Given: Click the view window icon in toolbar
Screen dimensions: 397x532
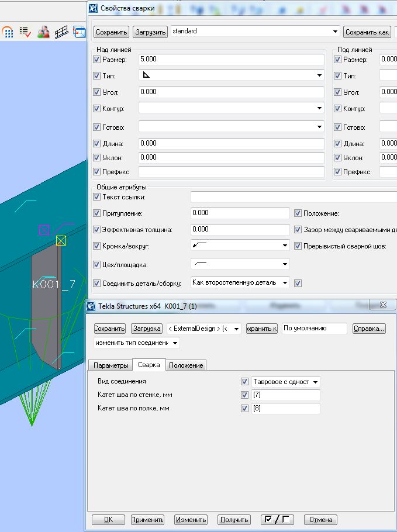Looking at the screenshot, I should pyautogui.click(x=79, y=32).
